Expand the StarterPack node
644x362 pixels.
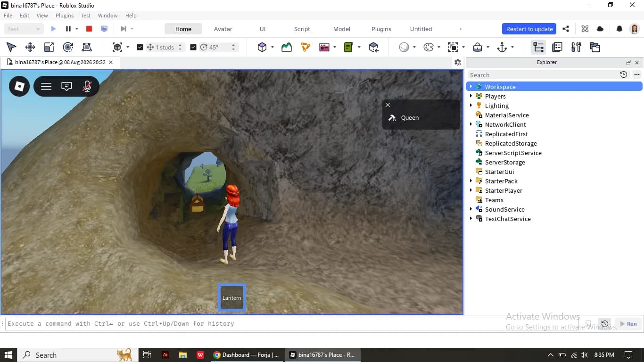coord(471,181)
